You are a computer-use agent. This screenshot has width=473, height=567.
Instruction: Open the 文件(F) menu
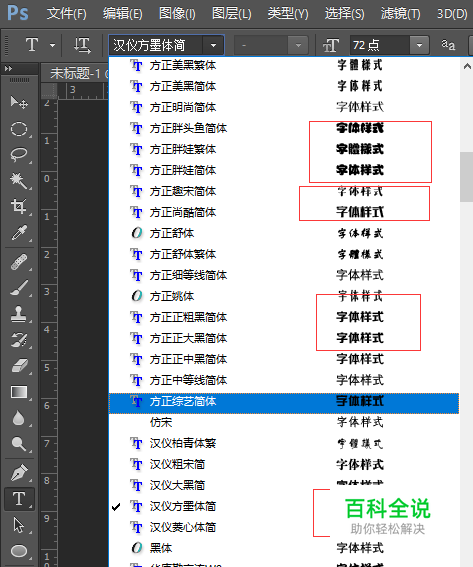(67, 14)
